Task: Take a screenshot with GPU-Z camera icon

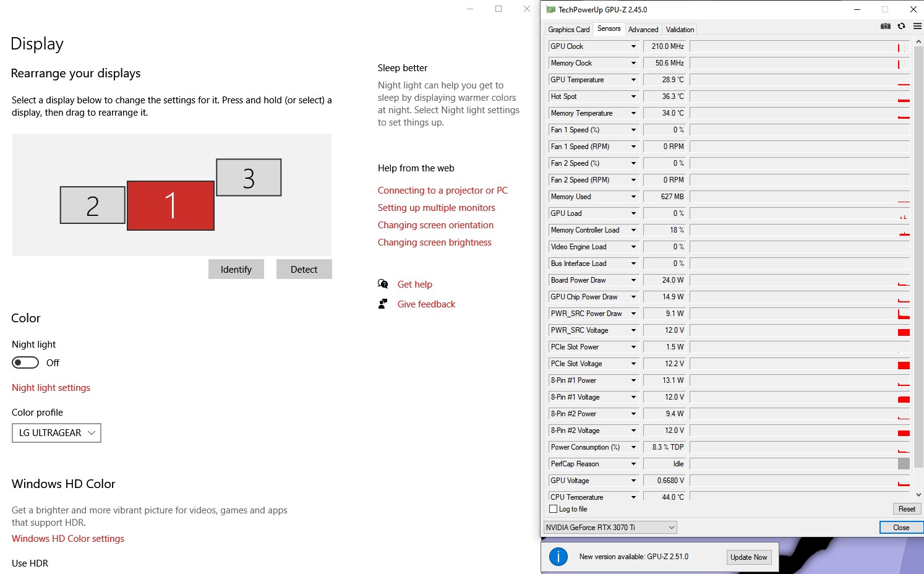Action: (886, 26)
